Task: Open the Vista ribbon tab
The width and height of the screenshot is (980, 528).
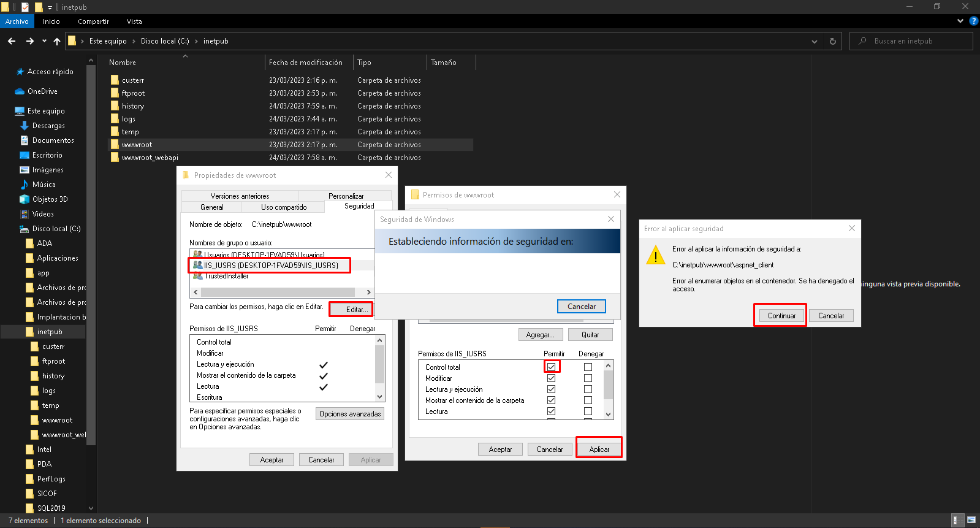Action: click(134, 21)
